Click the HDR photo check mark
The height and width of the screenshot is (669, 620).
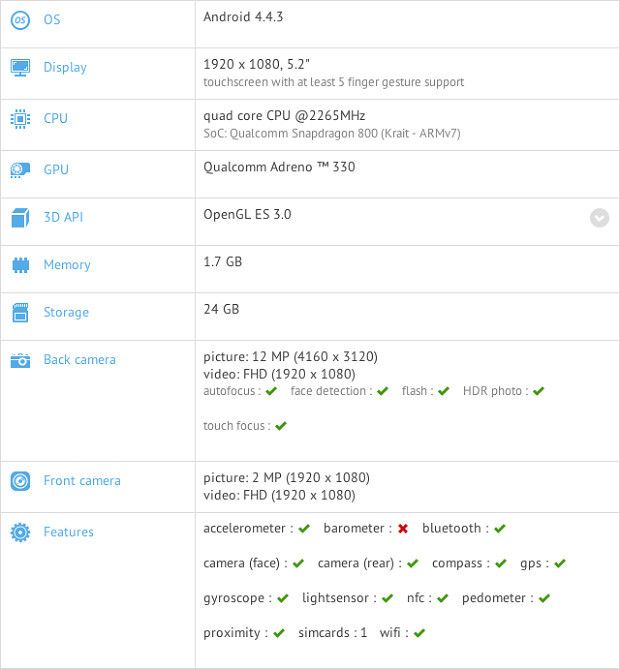(538, 391)
